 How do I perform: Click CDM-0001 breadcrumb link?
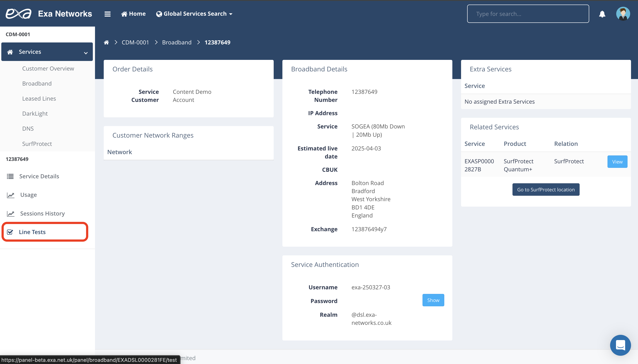pyautogui.click(x=135, y=42)
